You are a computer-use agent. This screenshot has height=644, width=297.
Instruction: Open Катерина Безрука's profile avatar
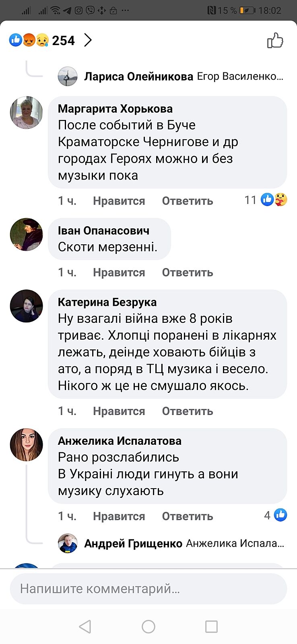pyautogui.click(x=27, y=306)
